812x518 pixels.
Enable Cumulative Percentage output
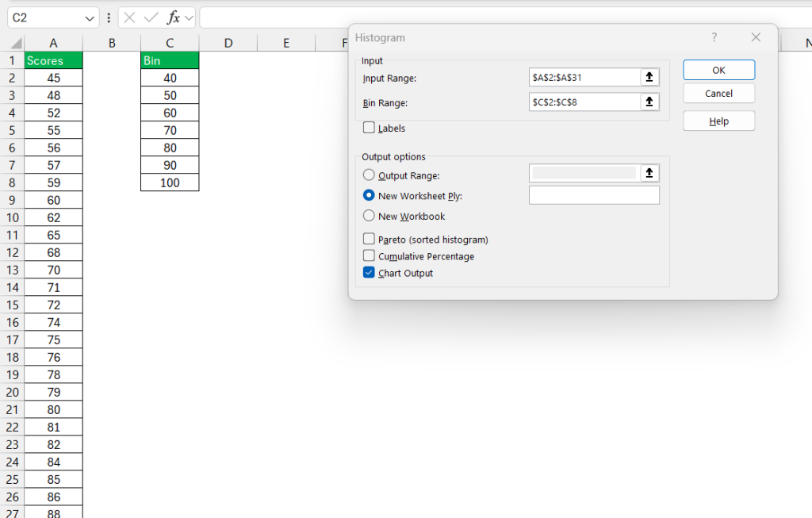point(369,256)
